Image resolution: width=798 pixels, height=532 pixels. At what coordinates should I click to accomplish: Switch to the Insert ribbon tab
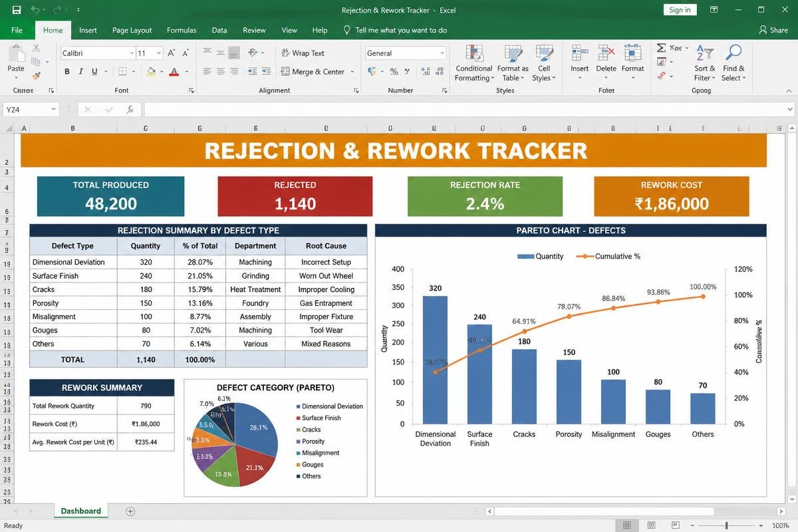(88, 30)
